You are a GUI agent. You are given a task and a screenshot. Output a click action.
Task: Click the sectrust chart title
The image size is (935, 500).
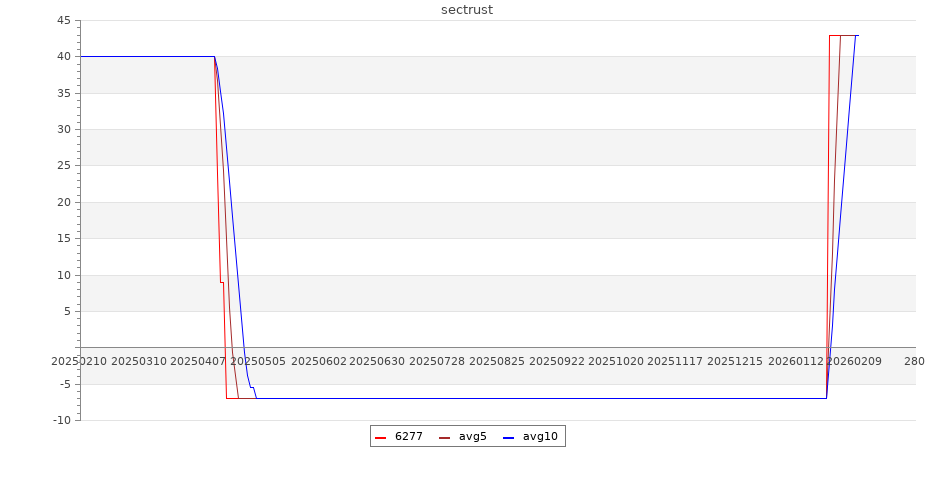pos(467,10)
